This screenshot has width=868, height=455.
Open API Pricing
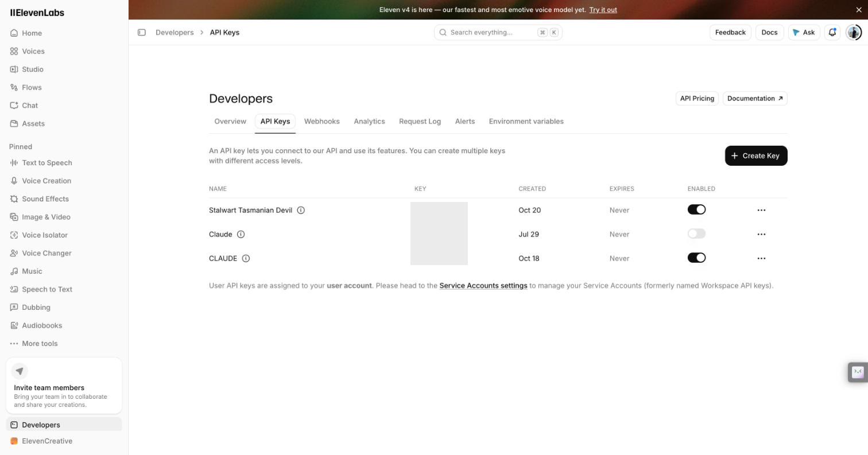[697, 99]
